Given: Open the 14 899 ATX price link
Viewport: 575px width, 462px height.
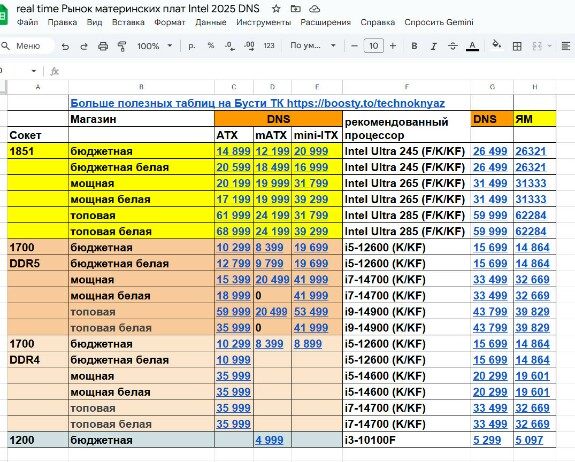Looking at the screenshot, I should click(233, 151).
